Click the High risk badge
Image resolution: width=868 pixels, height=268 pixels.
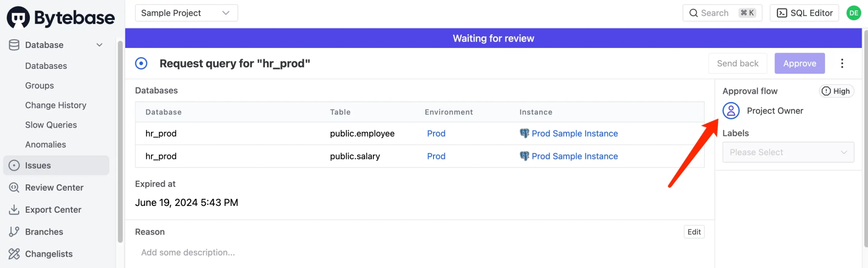(836, 91)
